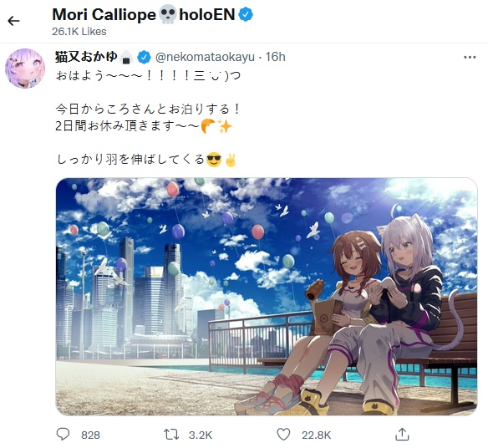
Task: Click the 26.1K Likes subtitle
Action: [79, 32]
